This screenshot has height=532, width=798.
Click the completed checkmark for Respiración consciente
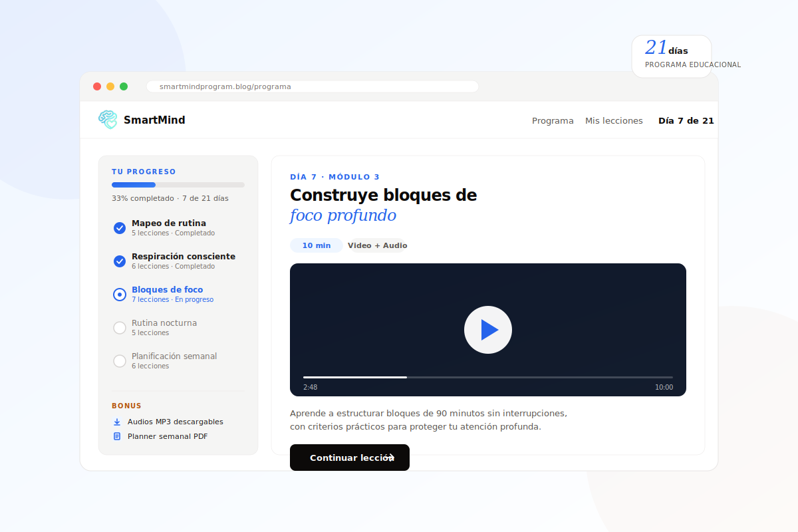(120, 261)
